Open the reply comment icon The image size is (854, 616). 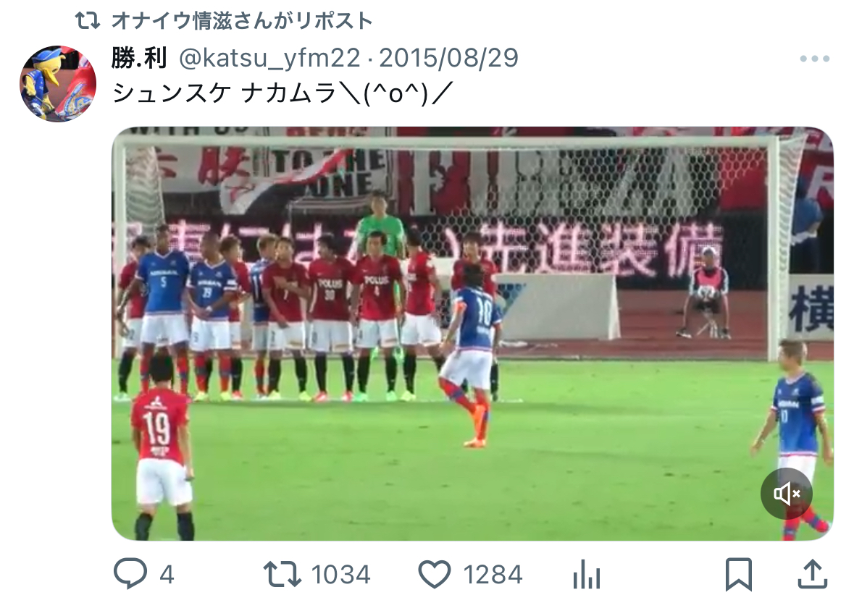[x=130, y=573]
